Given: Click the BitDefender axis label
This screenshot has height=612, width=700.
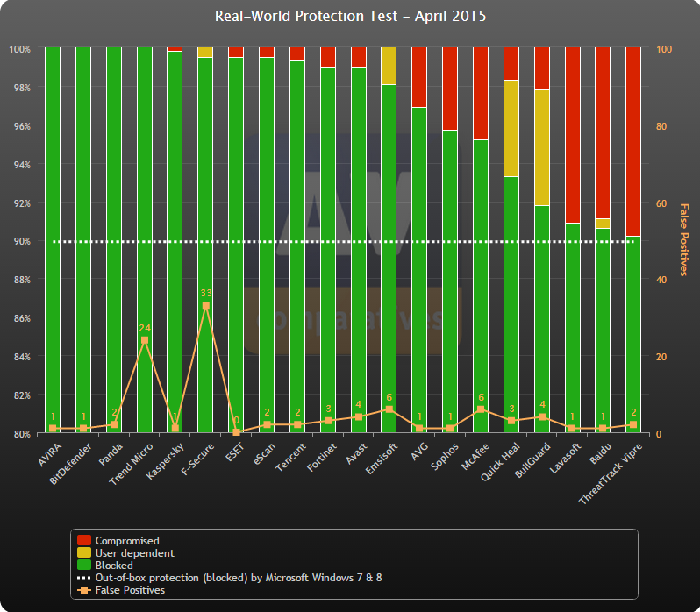Looking at the screenshot, I should point(70,464).
